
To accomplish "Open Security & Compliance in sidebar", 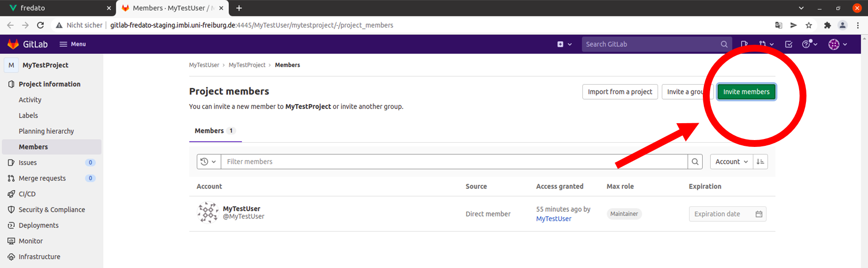I will pos(52,210).
